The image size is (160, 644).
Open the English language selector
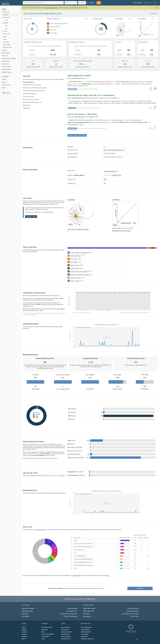[x=6, y=93]
